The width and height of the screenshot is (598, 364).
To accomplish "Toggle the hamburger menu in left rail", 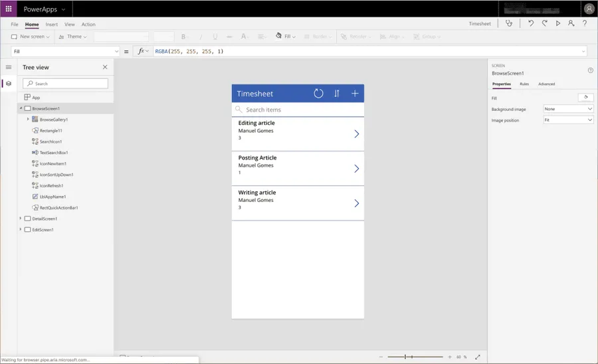I will [9, 67].
